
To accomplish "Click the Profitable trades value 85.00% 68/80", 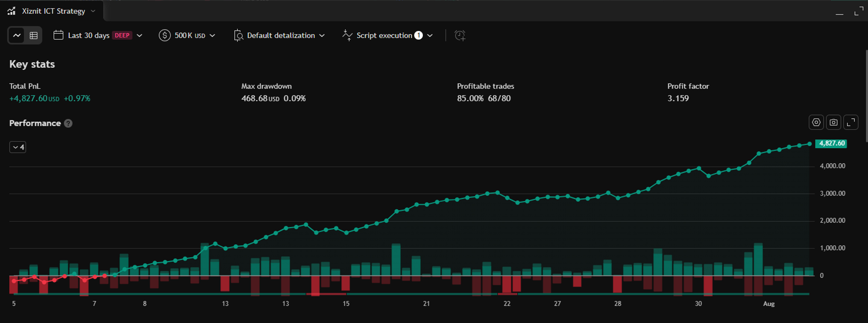I will tap(484, 98).
